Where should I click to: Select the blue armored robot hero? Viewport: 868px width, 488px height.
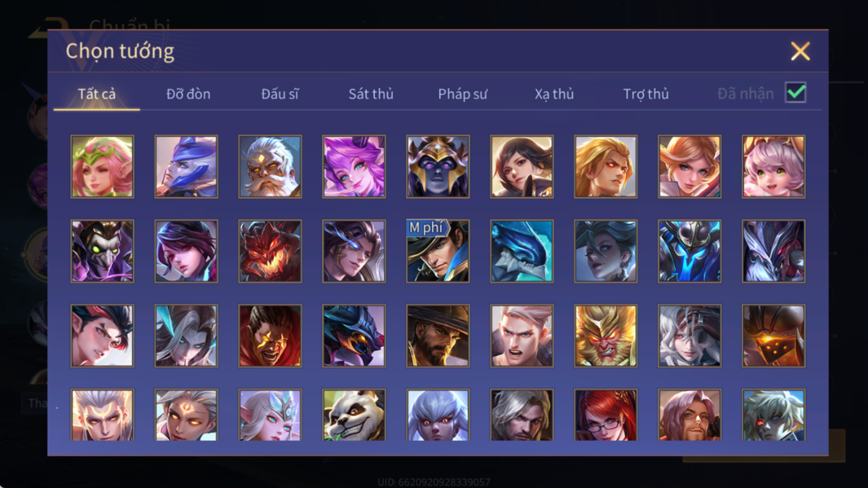tap(690, 251)
